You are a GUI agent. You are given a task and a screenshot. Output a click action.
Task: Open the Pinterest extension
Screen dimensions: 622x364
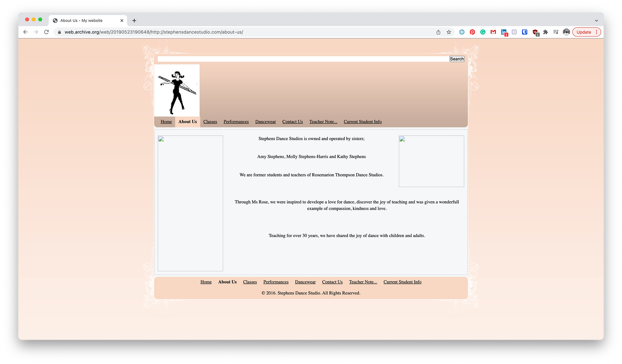click(472, 32)
